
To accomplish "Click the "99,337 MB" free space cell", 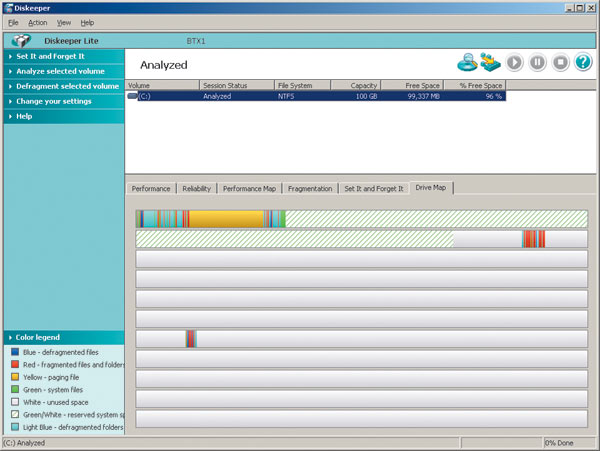I will pos(423,96).
